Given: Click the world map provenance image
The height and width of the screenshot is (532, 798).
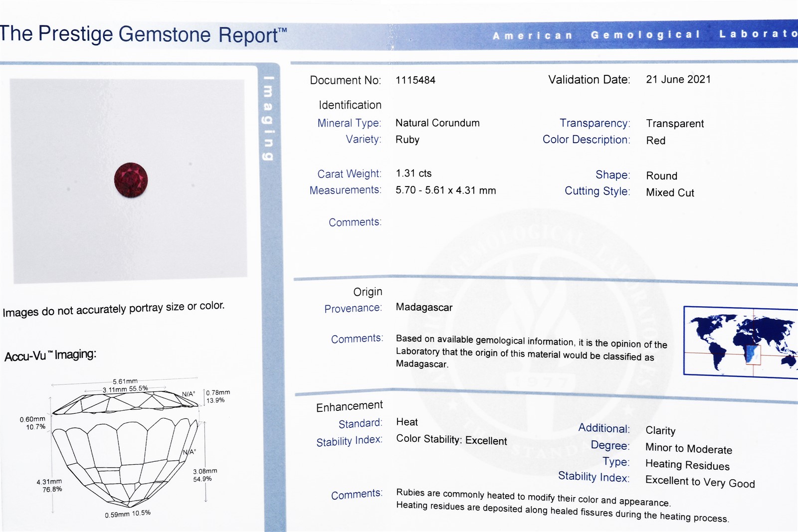Looking at the screenshot, I should (741, 342).
